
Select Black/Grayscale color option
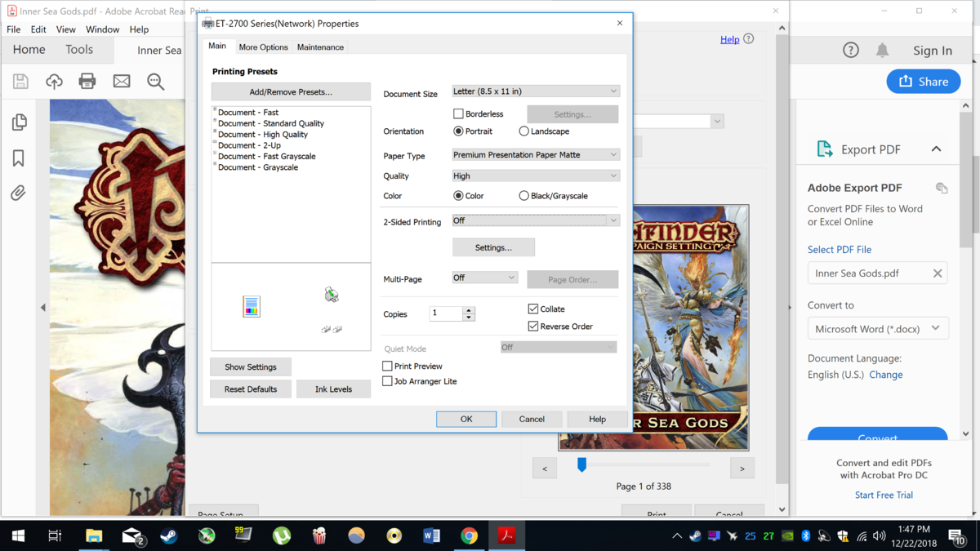[x=524, y=196]
